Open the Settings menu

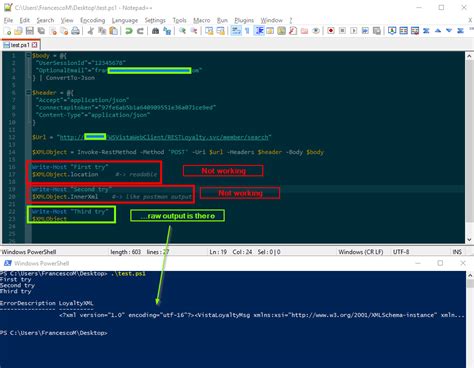click(x=155, y=20)
